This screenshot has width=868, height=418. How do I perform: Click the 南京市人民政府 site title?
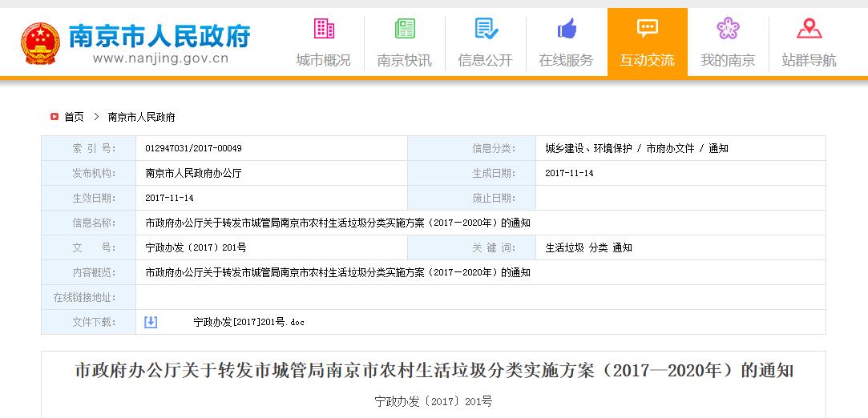click(x=160, y=36)
